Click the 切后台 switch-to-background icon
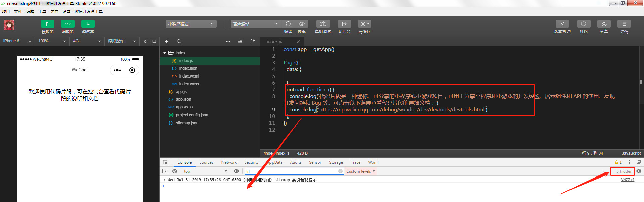This screenshot has height=202, width=644. (344, 24)
